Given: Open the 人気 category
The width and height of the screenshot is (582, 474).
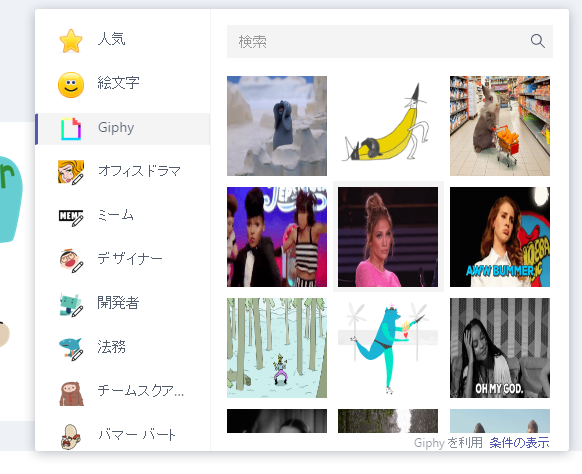Looking at the screenshot, I should click(111, 39).
